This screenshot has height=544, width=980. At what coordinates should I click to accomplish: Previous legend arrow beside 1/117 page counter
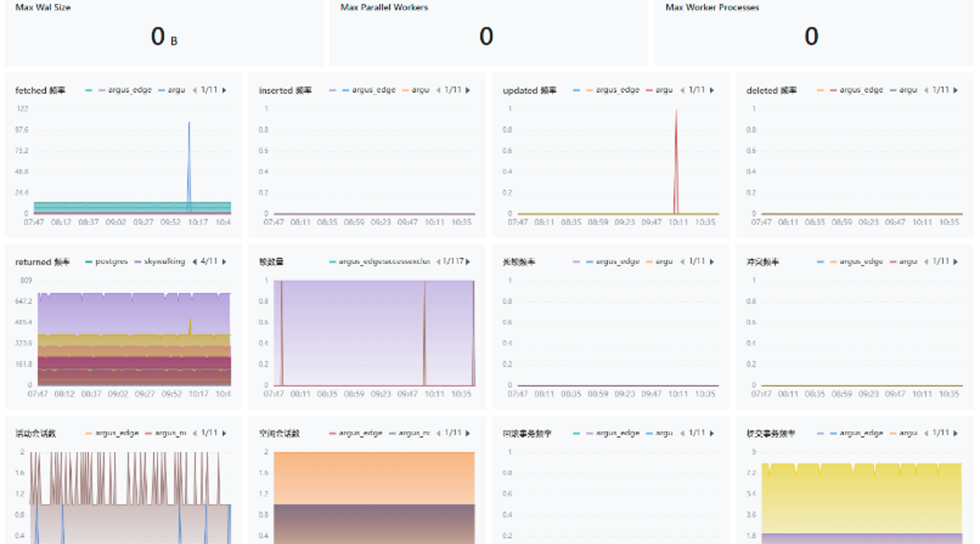click(438, 262)
